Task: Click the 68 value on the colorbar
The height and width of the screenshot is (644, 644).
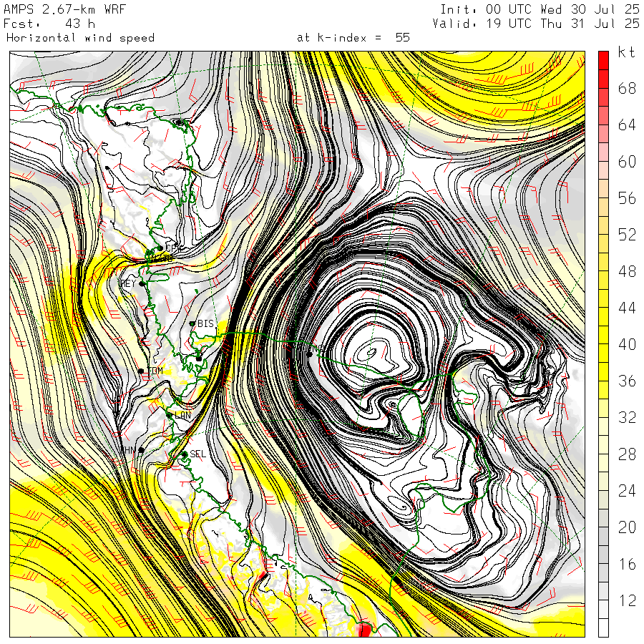Action: tap(627, 88)
